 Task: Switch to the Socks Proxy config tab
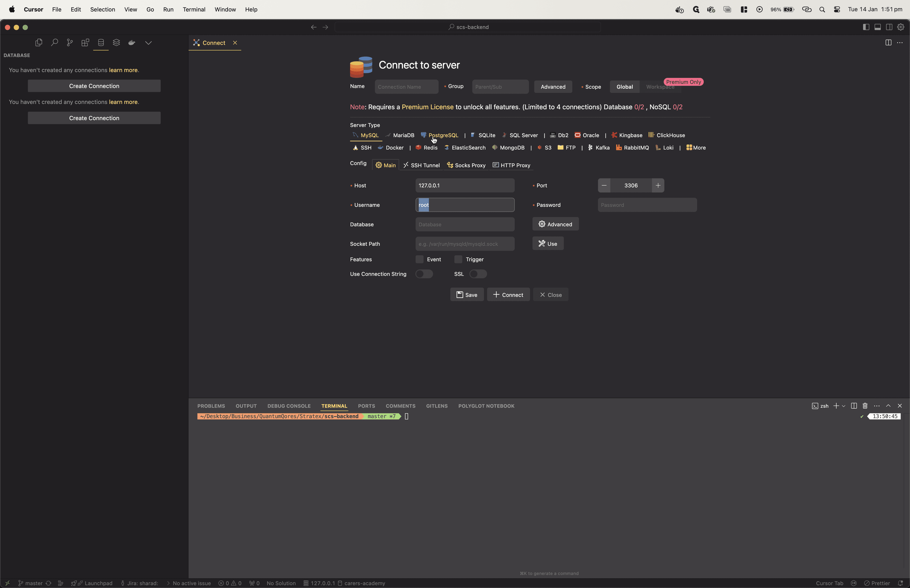pos(466,165)
